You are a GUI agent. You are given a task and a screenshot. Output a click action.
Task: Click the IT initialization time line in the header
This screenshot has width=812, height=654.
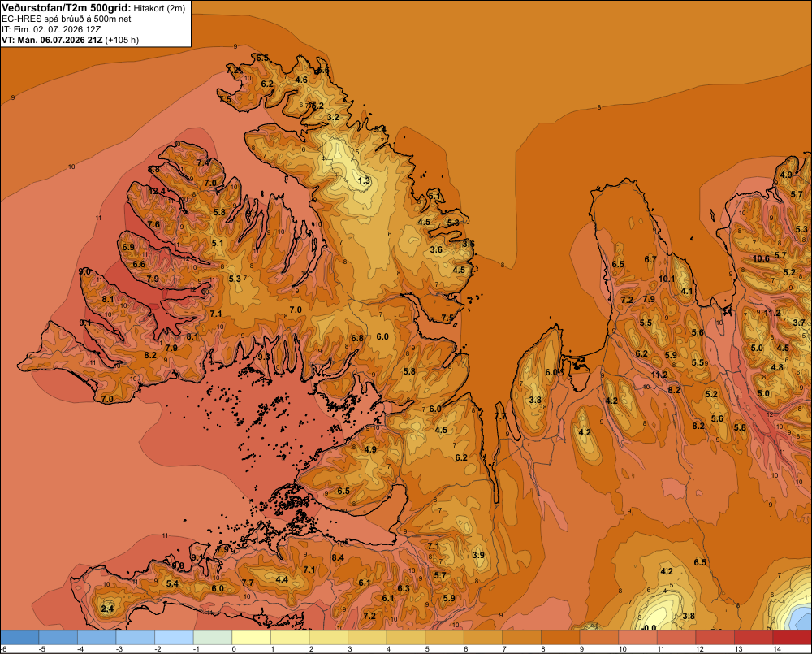click(x=51, y=29)
